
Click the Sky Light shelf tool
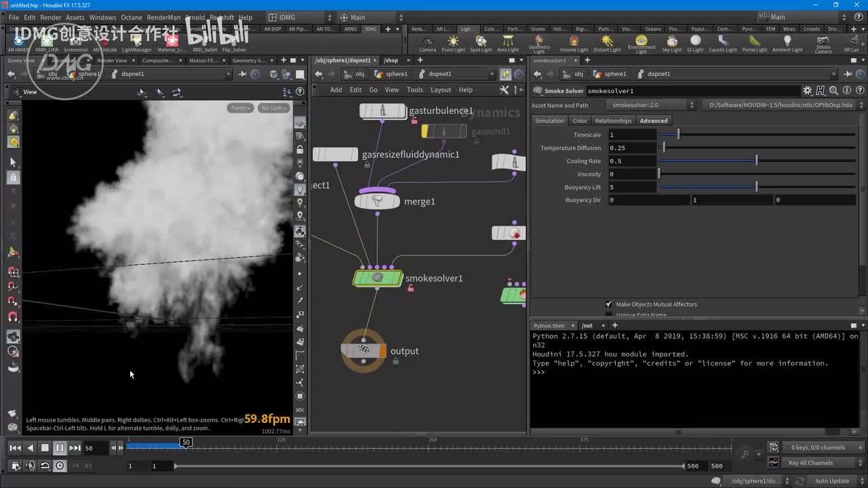coord(671,43)
